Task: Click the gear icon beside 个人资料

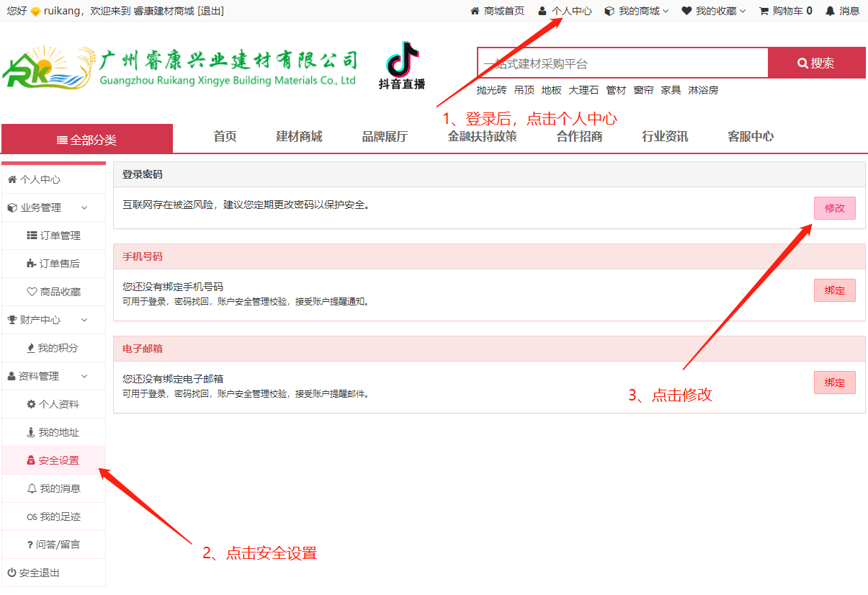Action: click(32, 404)
